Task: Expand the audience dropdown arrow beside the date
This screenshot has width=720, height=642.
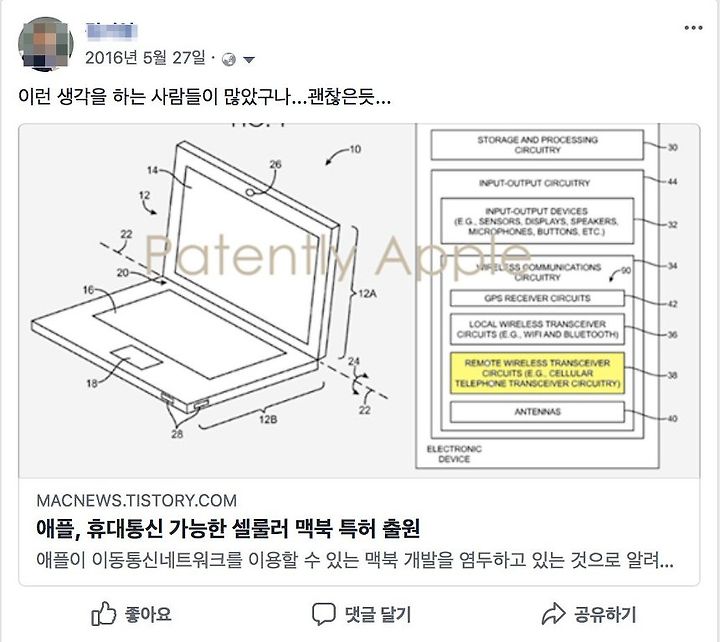Action: click(248, 60)
